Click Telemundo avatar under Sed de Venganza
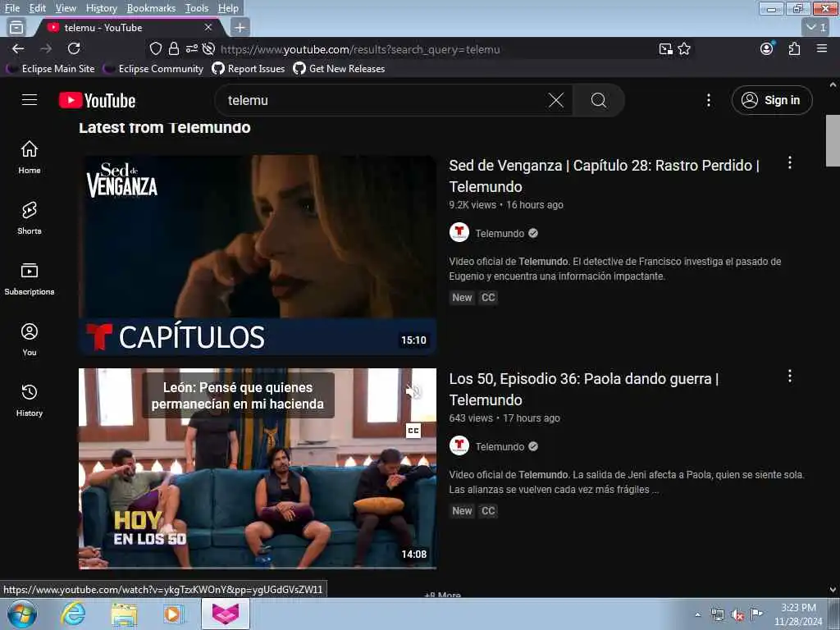Viewport: 840px width, 630px height. 459,232
